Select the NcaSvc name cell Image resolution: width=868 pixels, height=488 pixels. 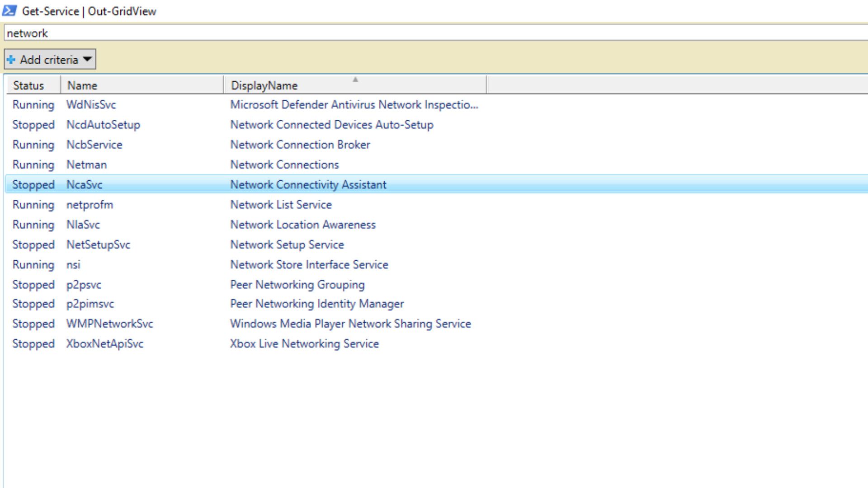click(85, 184)
